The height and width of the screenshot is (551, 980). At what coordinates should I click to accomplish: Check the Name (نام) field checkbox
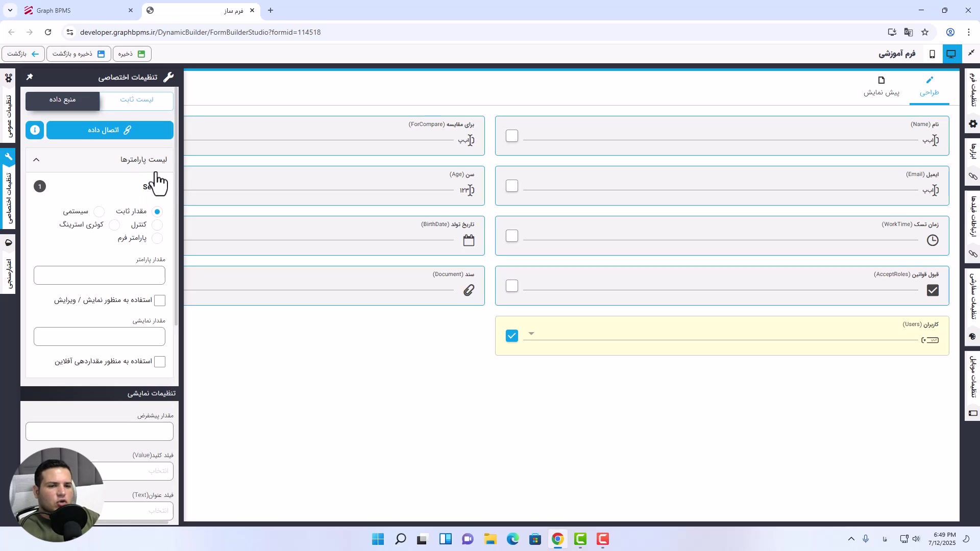[512, 136]
